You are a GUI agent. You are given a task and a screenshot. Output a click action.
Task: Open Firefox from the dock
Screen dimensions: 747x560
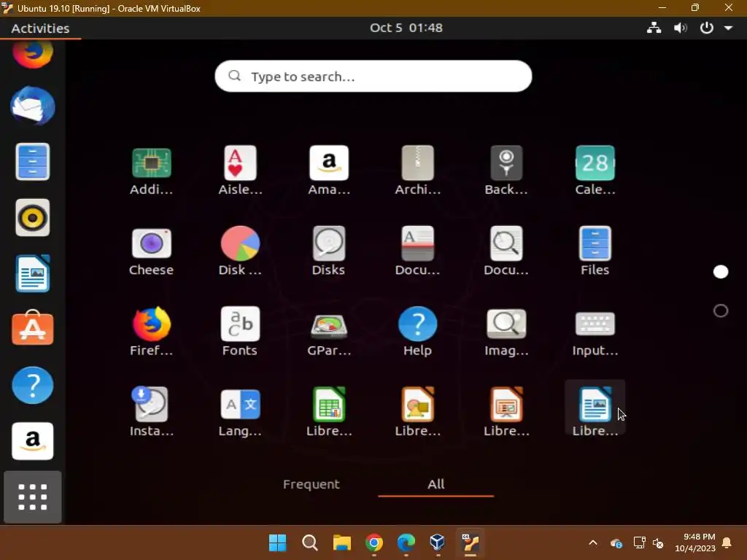click(x=32, y=54)
